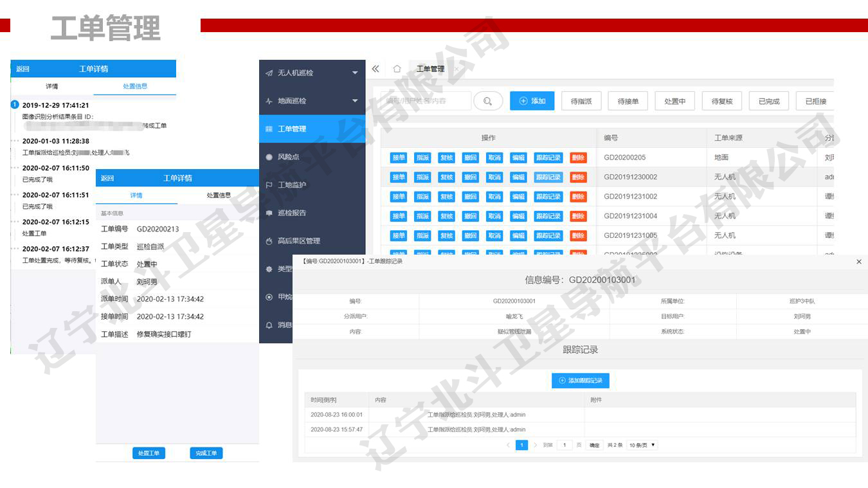Open the 10条/页 page size dropdown
This screenshot has height=488, width=868.
(642, 445)
